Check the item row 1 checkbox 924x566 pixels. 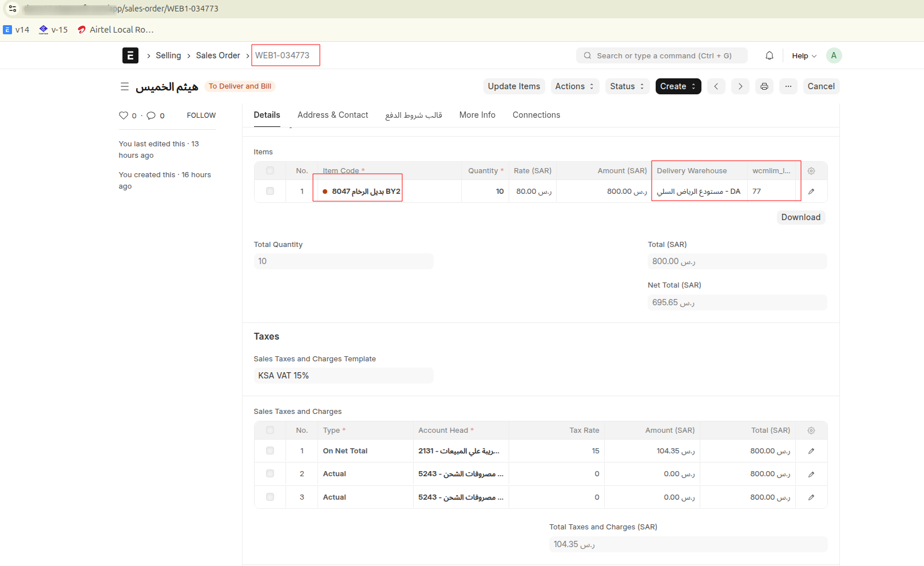tap(270, 192)
